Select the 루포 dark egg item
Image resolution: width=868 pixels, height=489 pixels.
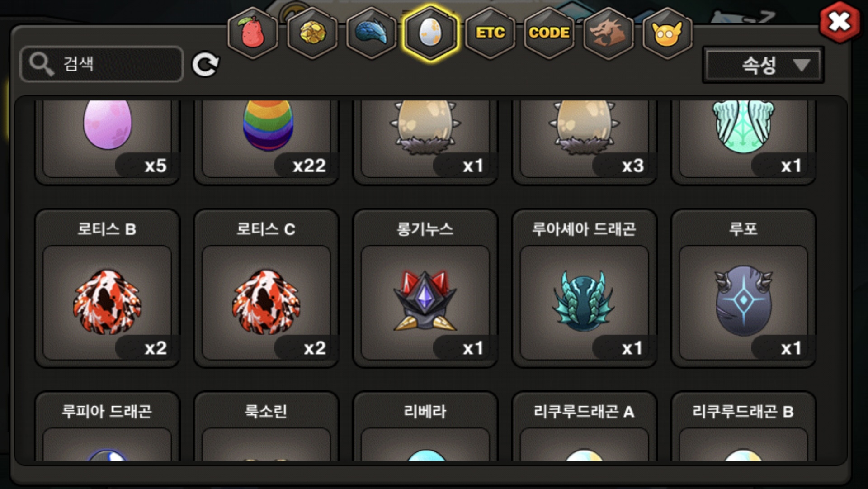pos(744,288)
